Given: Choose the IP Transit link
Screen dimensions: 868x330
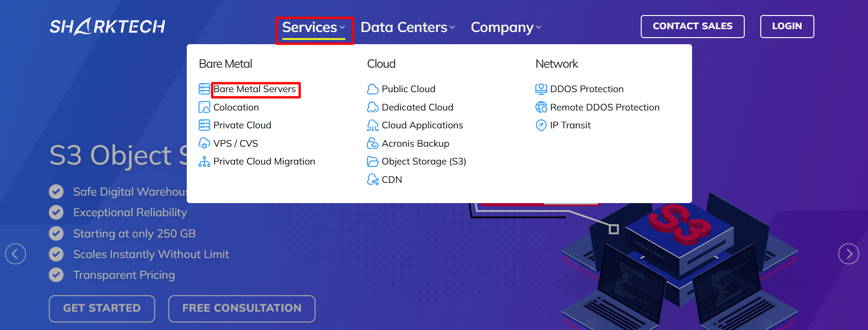Looking at the screenshot, I should (x=571, y=125).
